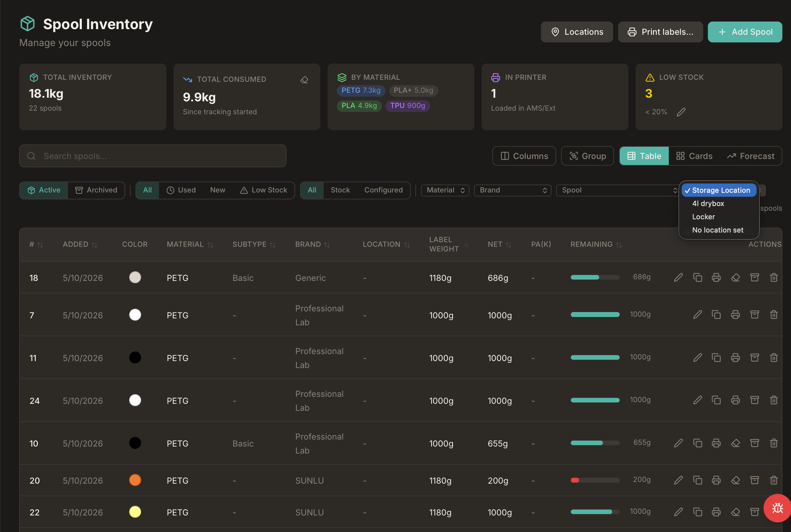The width and height of the screenshot is (791, 532).
Task: Print label for spool 11
Action: (x=735, y=357)
